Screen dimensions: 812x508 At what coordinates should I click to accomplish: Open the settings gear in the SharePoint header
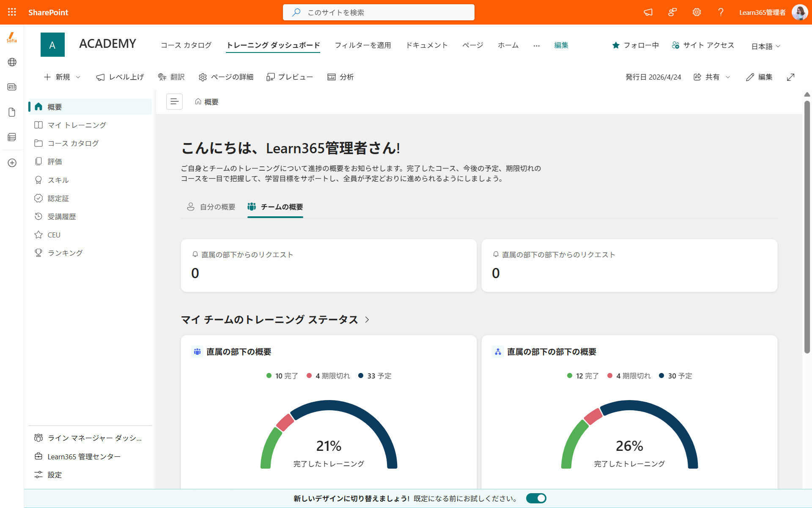click(x=697, y=12)
